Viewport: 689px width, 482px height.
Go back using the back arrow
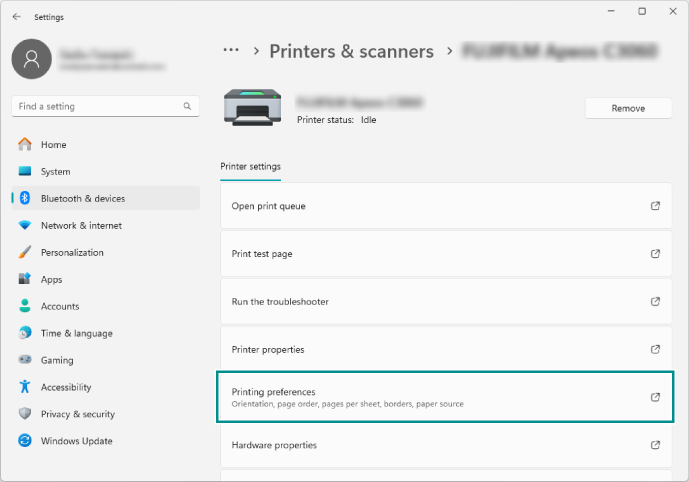(x=16, y=17)
